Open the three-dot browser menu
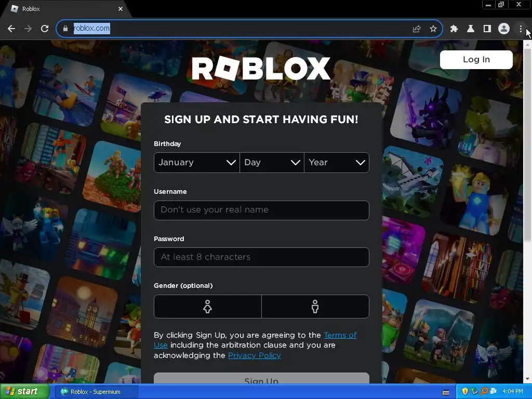Viewport: 532px width, 399px height. coord(521,29)
